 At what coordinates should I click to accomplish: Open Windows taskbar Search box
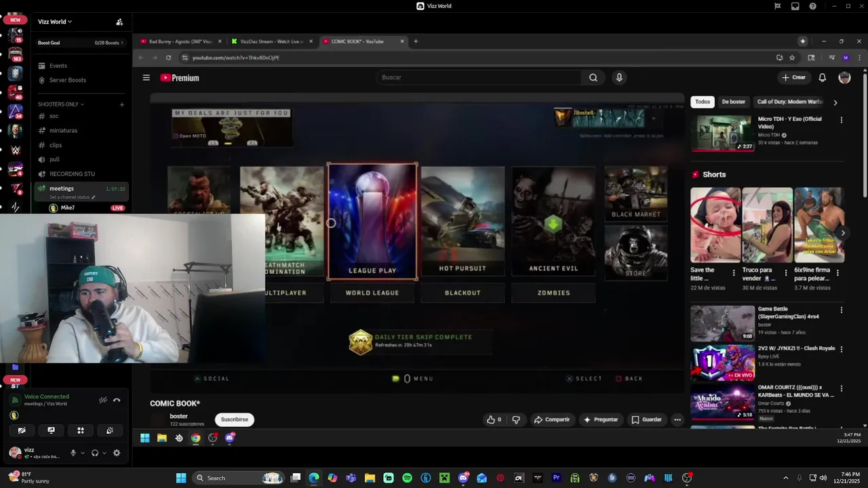tap(237, 478)
